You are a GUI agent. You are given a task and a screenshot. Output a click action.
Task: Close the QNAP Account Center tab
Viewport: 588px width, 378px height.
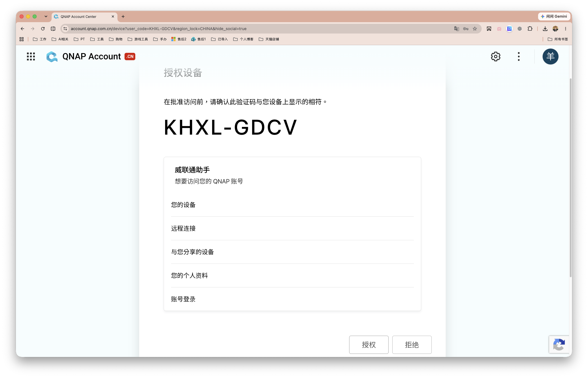tap(113, 16)
